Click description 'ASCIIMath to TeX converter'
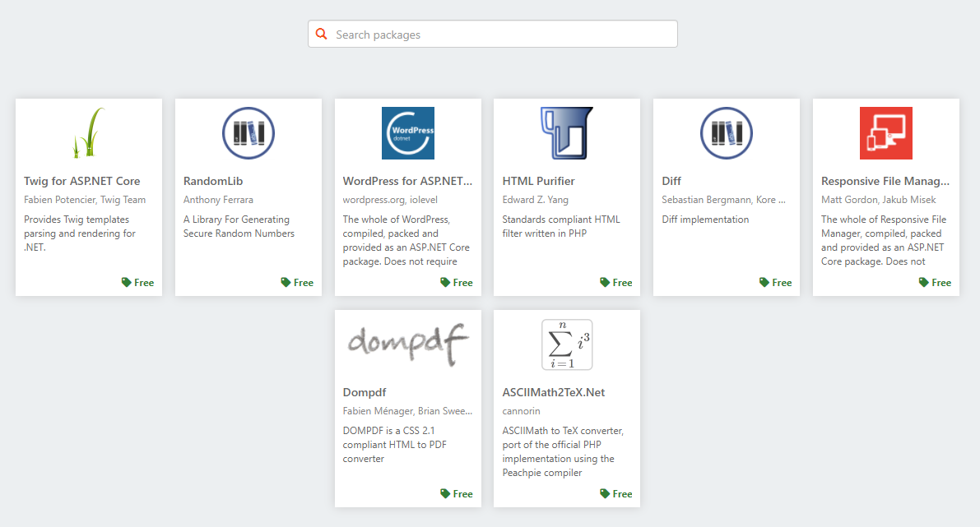 563,451
